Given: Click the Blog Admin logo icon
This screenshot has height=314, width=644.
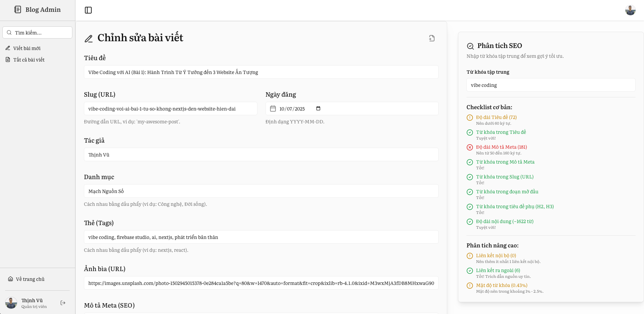Looking at the screenshot, I should (x=18, y=9).
